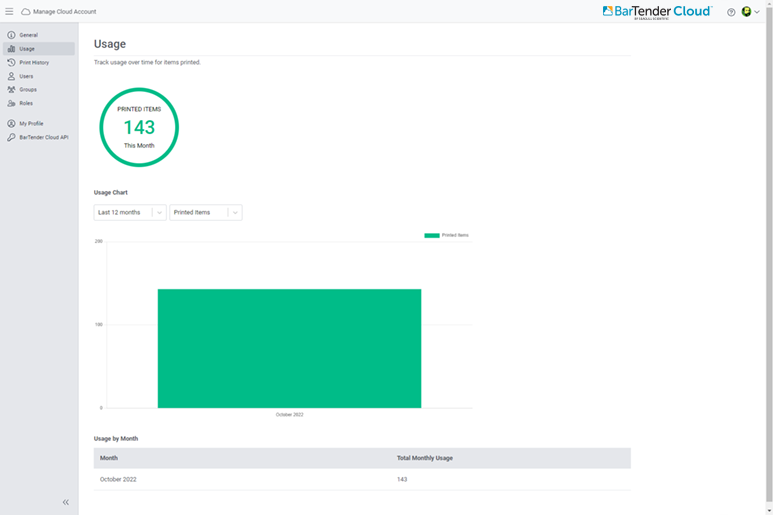
Task: Open the Last 12 months dropdown
Action: tap(130, 212)
